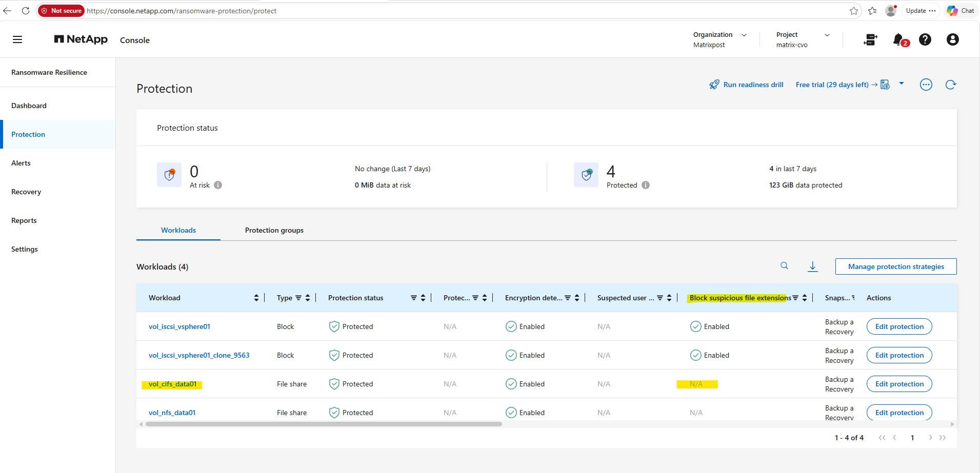Search workloads with magnifier icon
980x473 pixels.
point(784,265)
